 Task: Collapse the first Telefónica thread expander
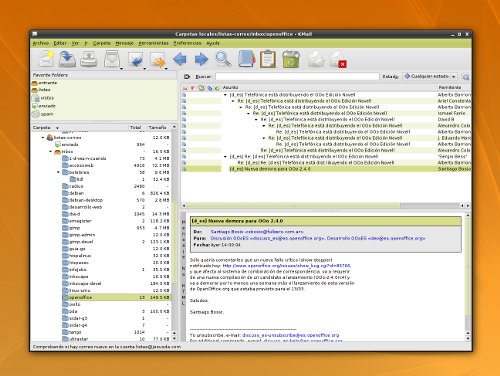pyautogui.click(x=225, y=95)
